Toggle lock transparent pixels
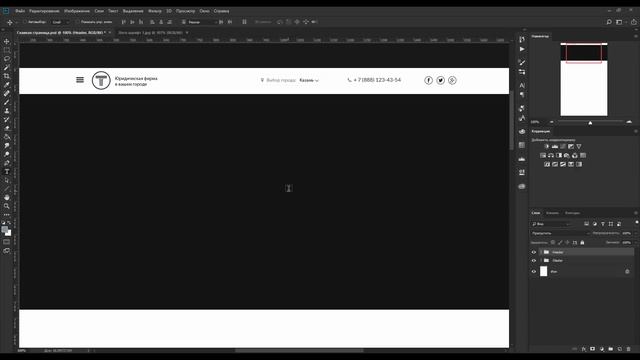The image size is (640, 360). 553,242
